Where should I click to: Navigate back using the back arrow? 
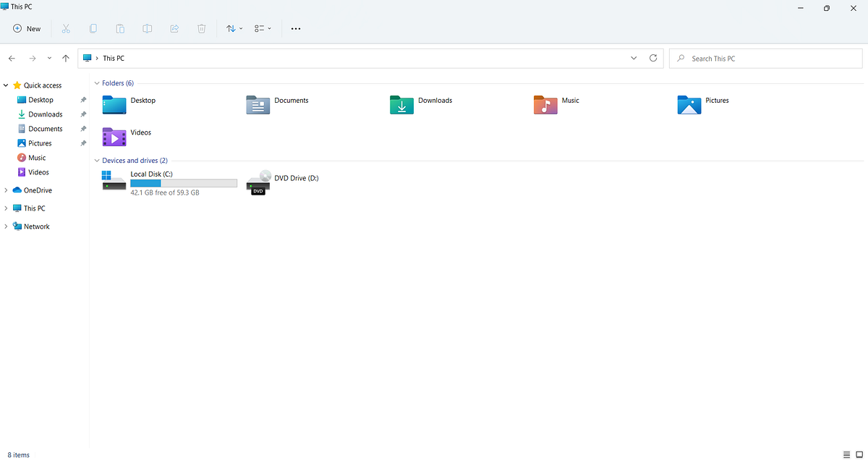click(12, 58)
